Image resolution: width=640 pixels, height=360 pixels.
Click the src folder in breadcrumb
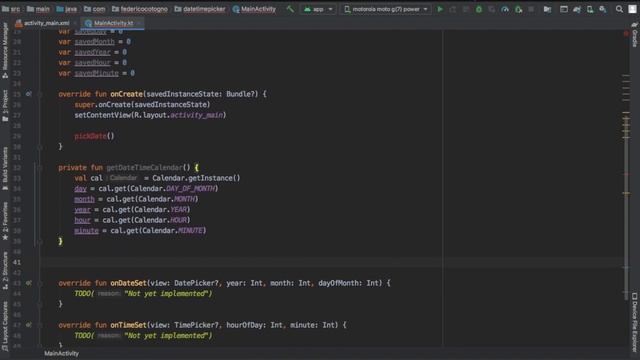pos(11,9)
